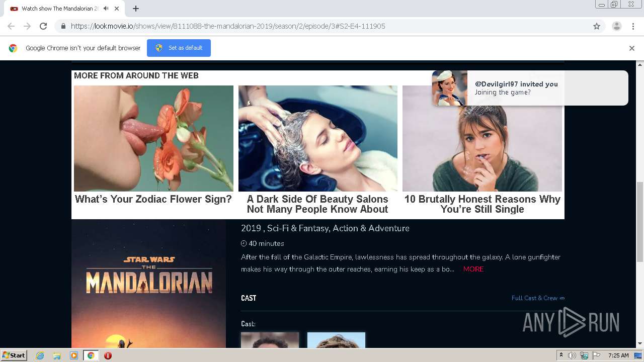Click the vertical scrollbar thumb
Viewport: 644px width, 362px height.
click(x=640, y=221)
